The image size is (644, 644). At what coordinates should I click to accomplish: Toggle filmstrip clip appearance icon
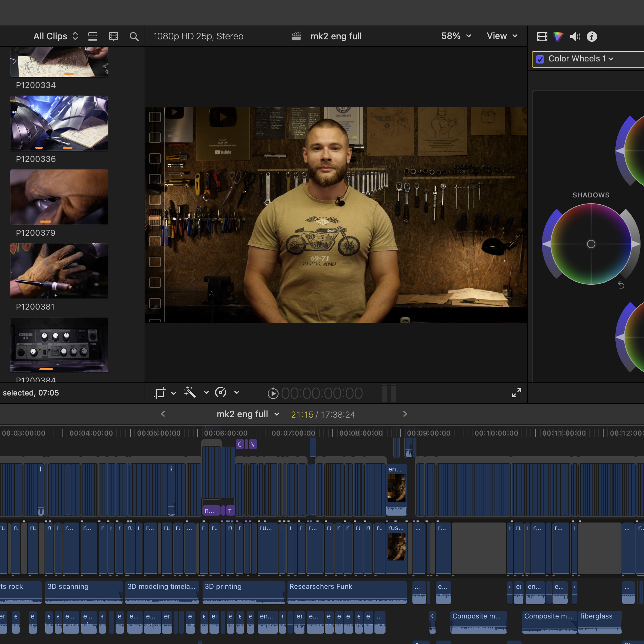(x=114, y=37)
